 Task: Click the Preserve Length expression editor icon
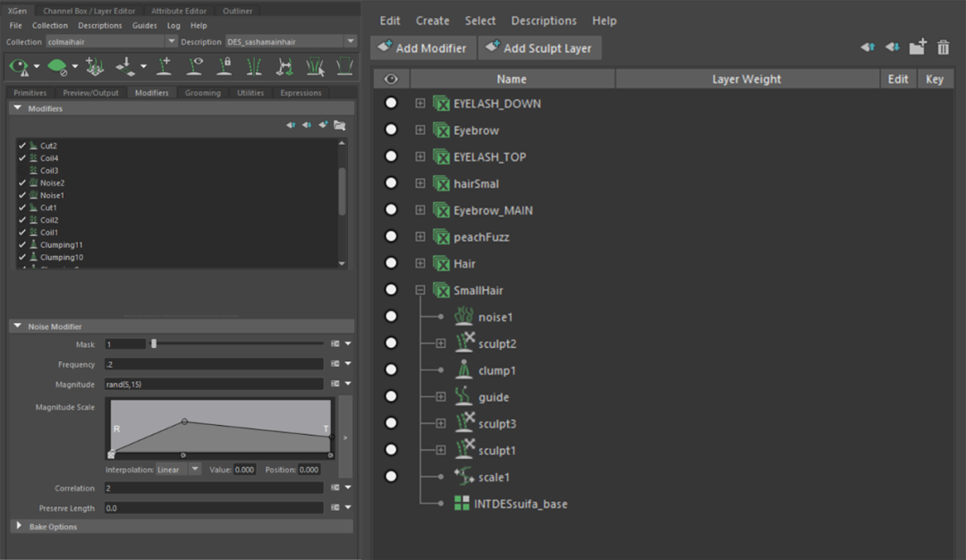pos(335,507)
